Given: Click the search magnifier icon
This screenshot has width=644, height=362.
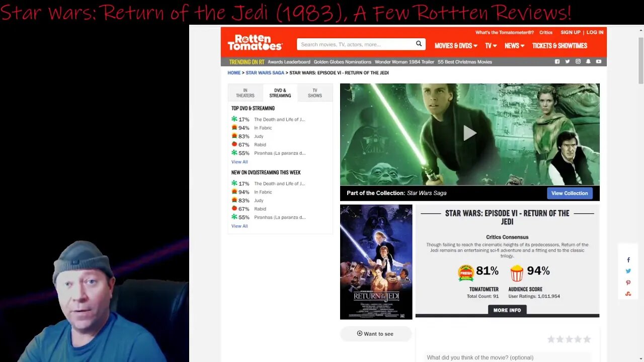Looking at the screenshot, I should (419, 44).
